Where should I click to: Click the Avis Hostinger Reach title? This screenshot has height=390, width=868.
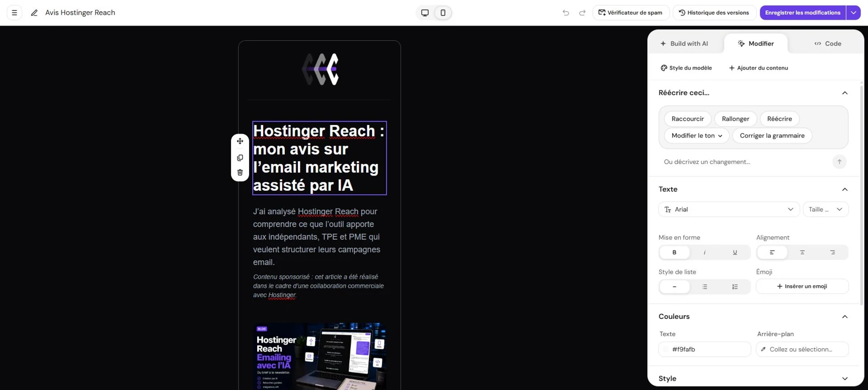(x=80, y=12)
